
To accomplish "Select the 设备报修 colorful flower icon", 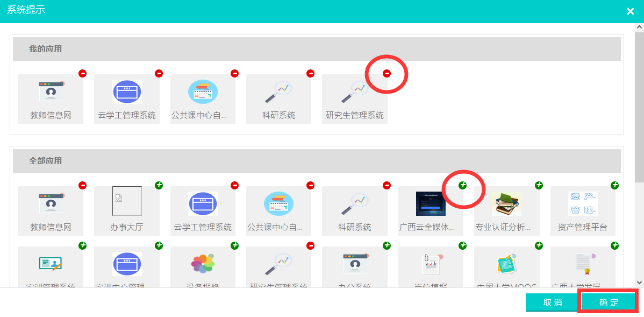I will (x=203, y=263).
